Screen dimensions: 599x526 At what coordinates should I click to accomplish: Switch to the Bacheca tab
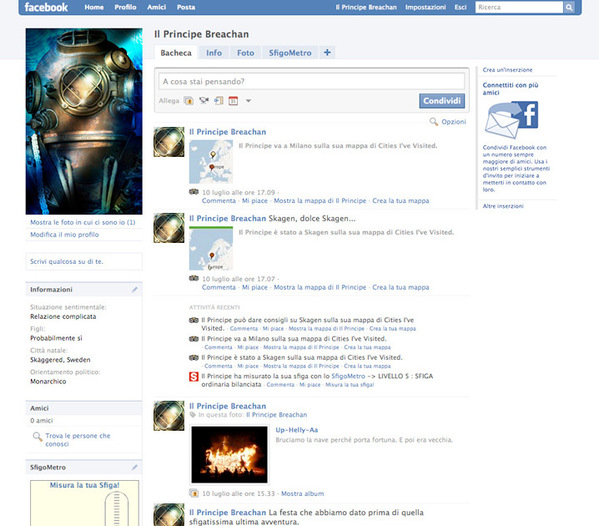pyautogui.click(x=176, y=53)
